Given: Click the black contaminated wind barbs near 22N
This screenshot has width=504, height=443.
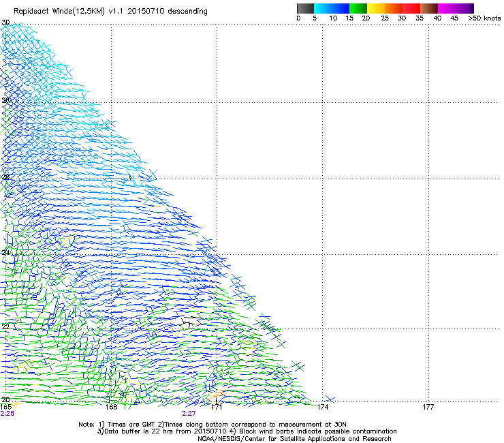Looking at the screenshot, I should click(189, 322).
